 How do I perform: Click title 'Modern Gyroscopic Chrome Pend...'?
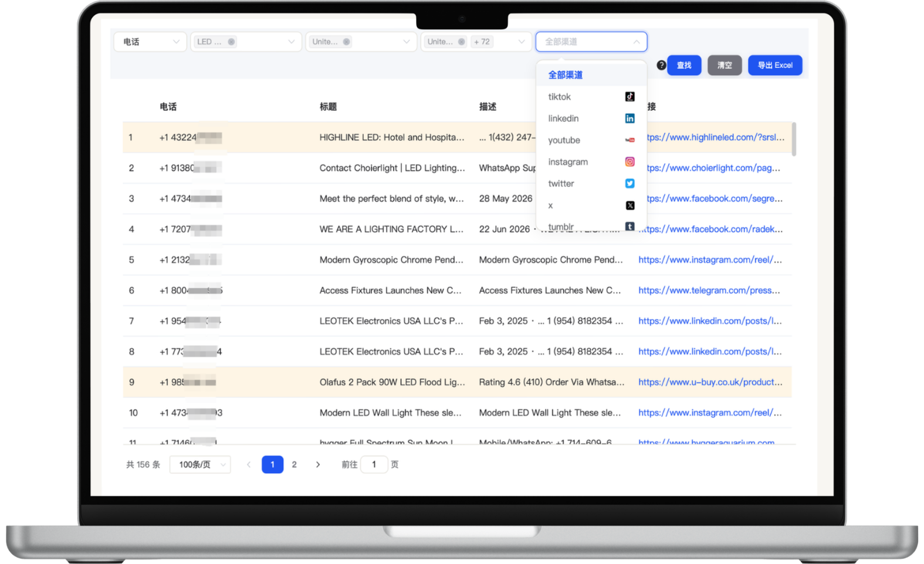tap(391, 259)
